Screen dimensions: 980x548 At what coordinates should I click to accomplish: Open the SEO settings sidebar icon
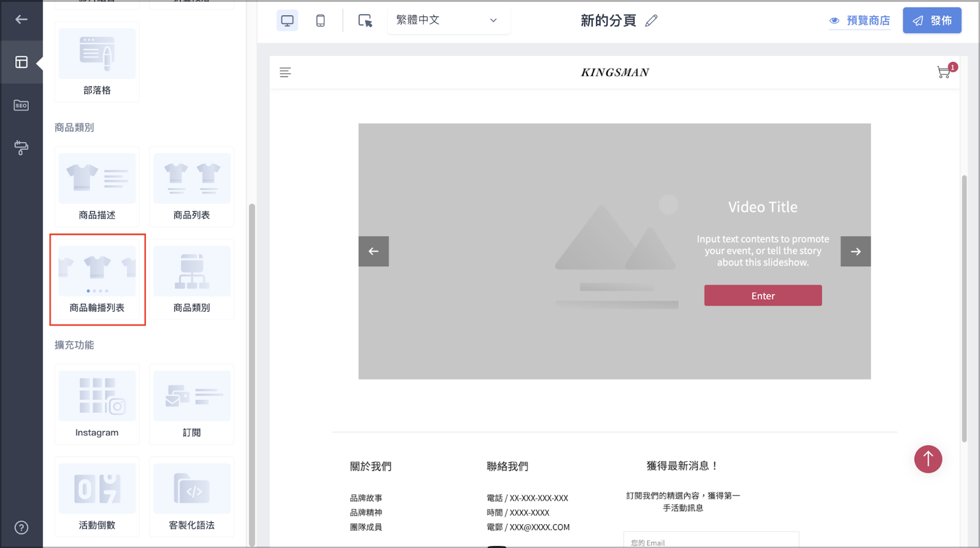21,105
